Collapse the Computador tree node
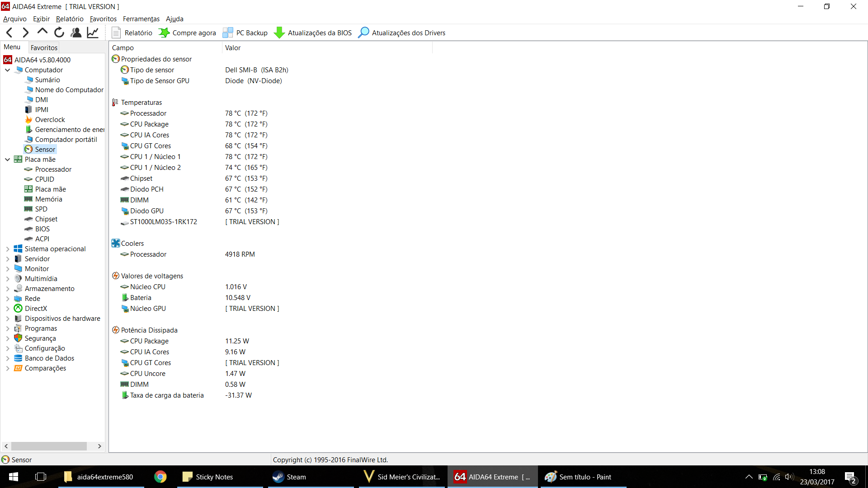This screenshot has width=868, height=488. [x=8, y=70]
